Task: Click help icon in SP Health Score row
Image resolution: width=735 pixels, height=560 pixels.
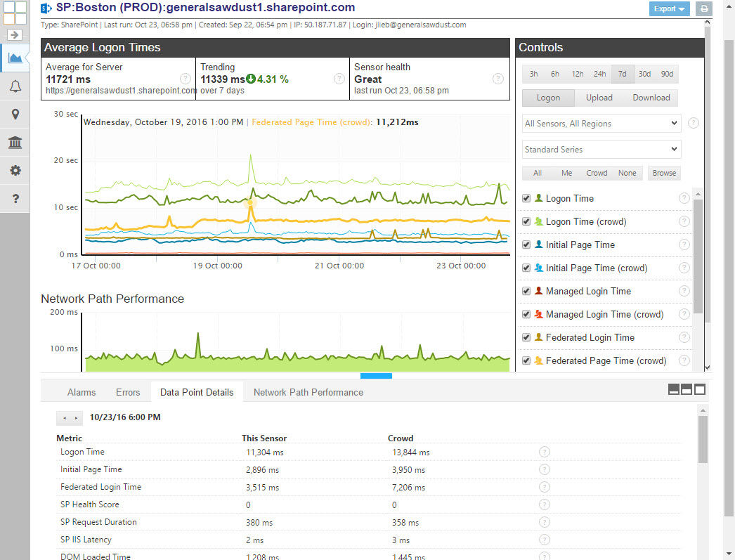Action: [544, 504]
